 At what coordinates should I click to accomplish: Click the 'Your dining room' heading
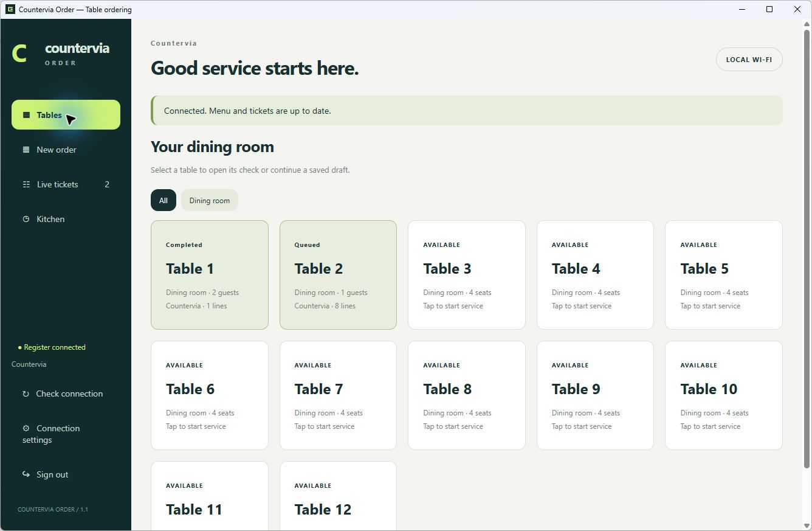coord(212,147)
